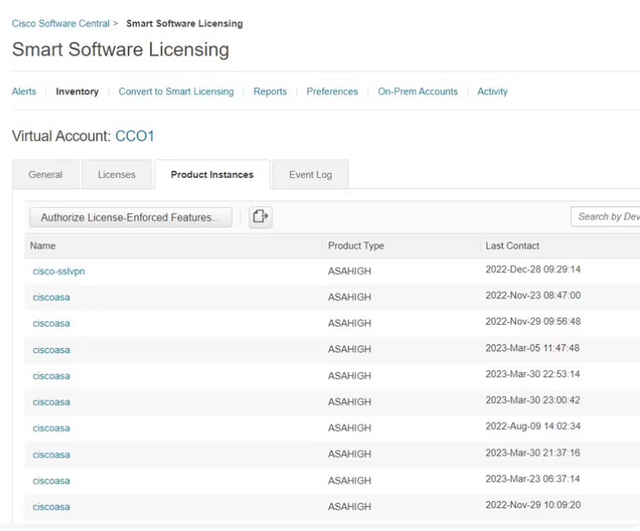Switch to the Licenses tab

click(117, 175)
